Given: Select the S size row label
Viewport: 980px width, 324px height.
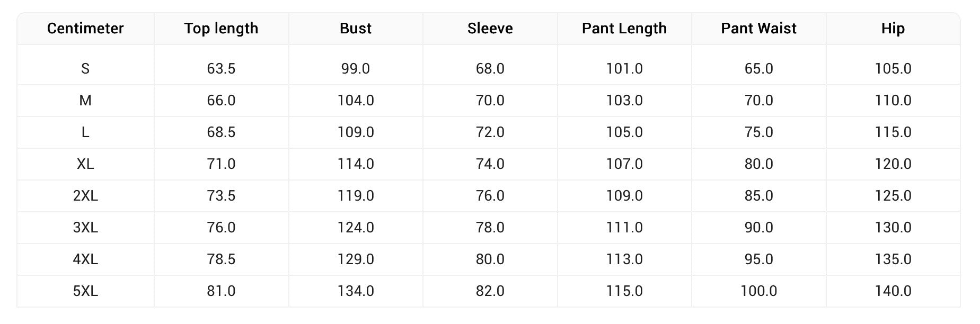Looking at the screenshot, I should tap(85, 69).
